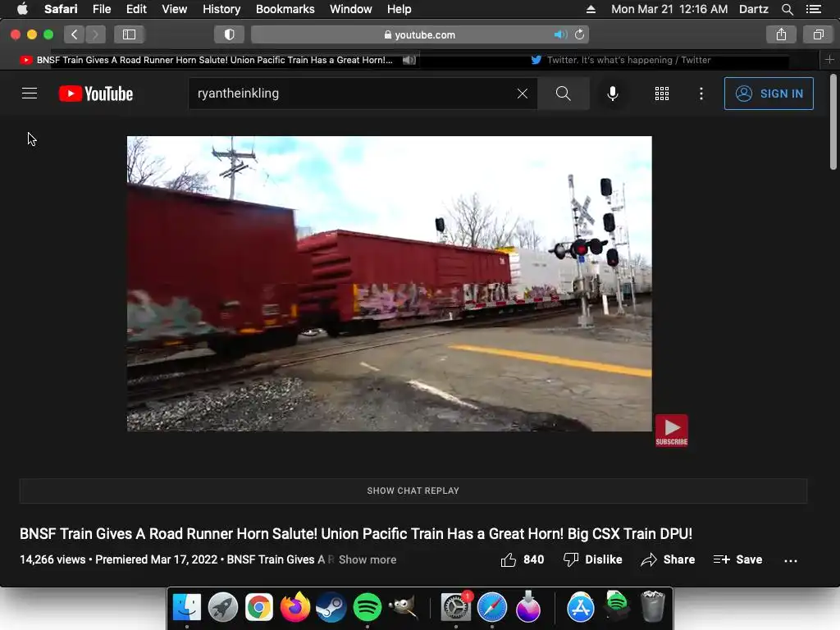840x630 pixels.
Task: Click the train video player
Action: (390, 283)
